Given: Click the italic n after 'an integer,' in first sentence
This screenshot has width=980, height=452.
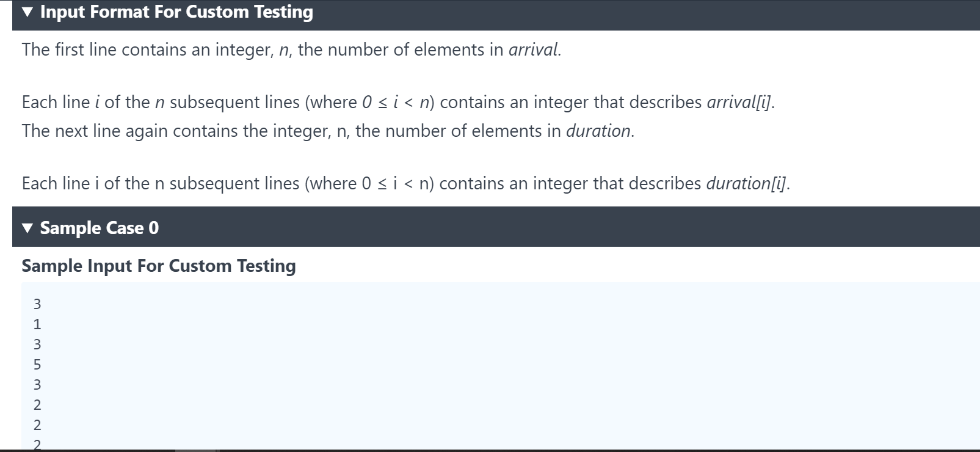Looking at the screenshot, I should 283,50.
